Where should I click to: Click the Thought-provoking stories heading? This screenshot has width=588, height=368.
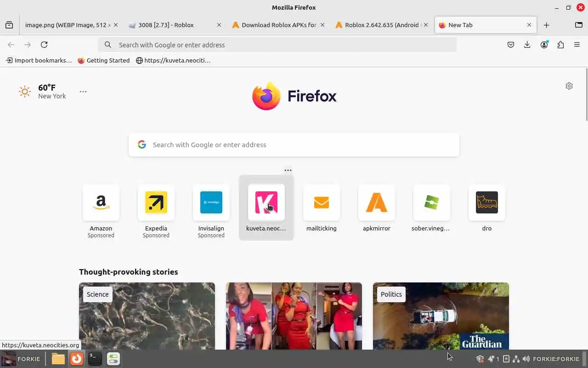[x=129, y=272]
